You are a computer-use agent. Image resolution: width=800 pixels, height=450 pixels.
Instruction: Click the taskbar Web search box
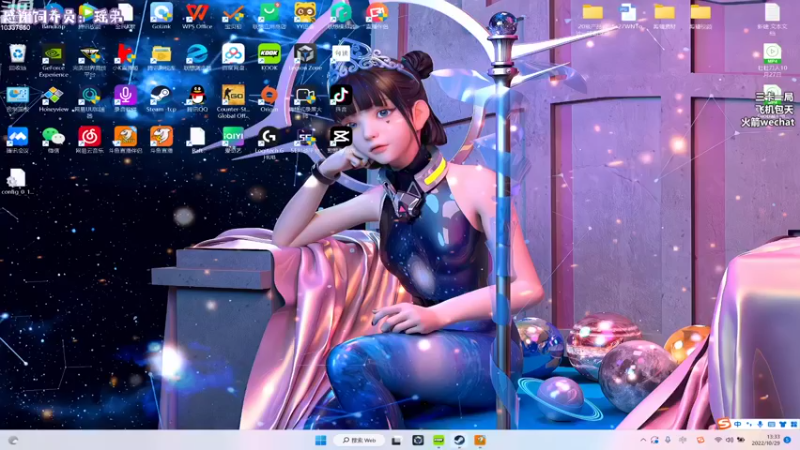coord(359,440)
